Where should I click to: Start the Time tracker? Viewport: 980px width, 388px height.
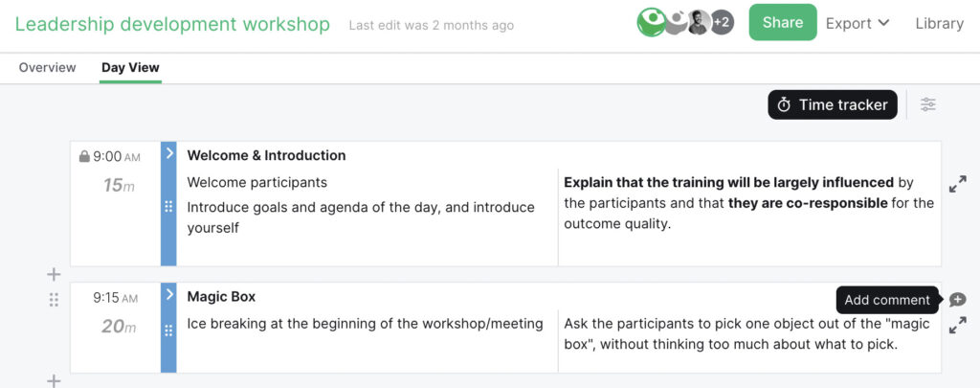click(x=833, y=104)
